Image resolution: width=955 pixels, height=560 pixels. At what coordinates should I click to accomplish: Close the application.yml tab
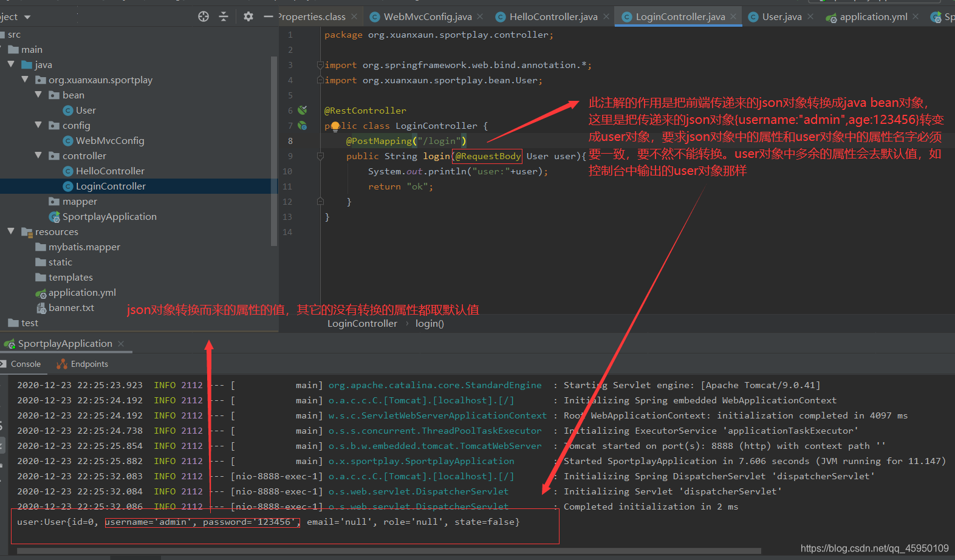click(x=916, y=16)
